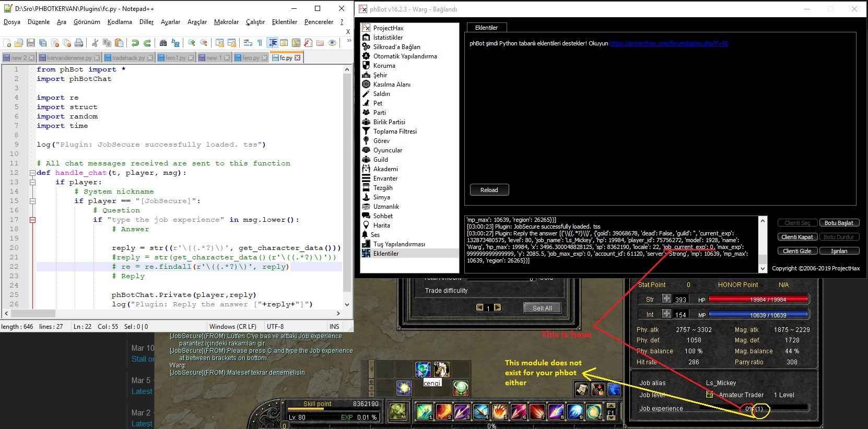This screenshot has width=868, height=429.
Task: Select the skill icon in hotbar slot 5
Action: tap(499, 412)
